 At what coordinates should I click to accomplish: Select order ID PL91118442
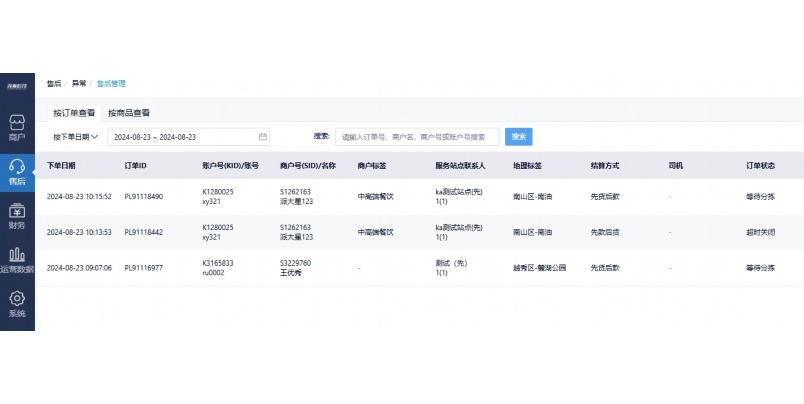(x=143, y=232)
